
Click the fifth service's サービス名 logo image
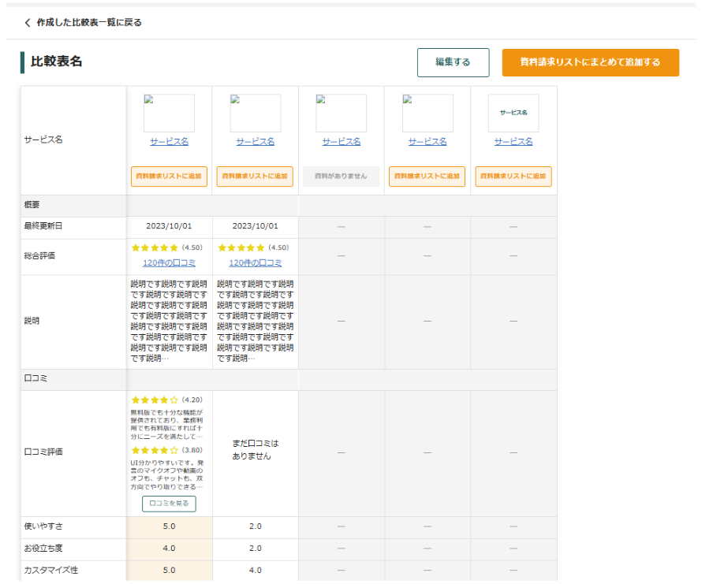pos(513,112)
